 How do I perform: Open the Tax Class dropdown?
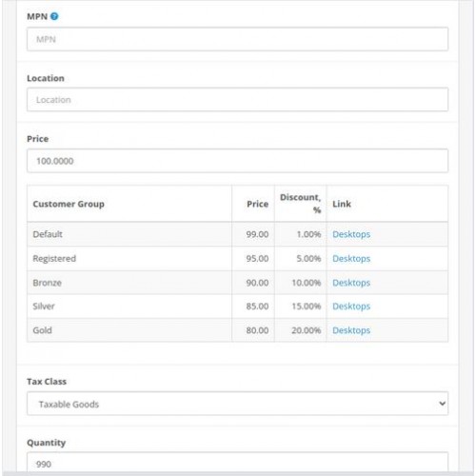click(237, 404)
